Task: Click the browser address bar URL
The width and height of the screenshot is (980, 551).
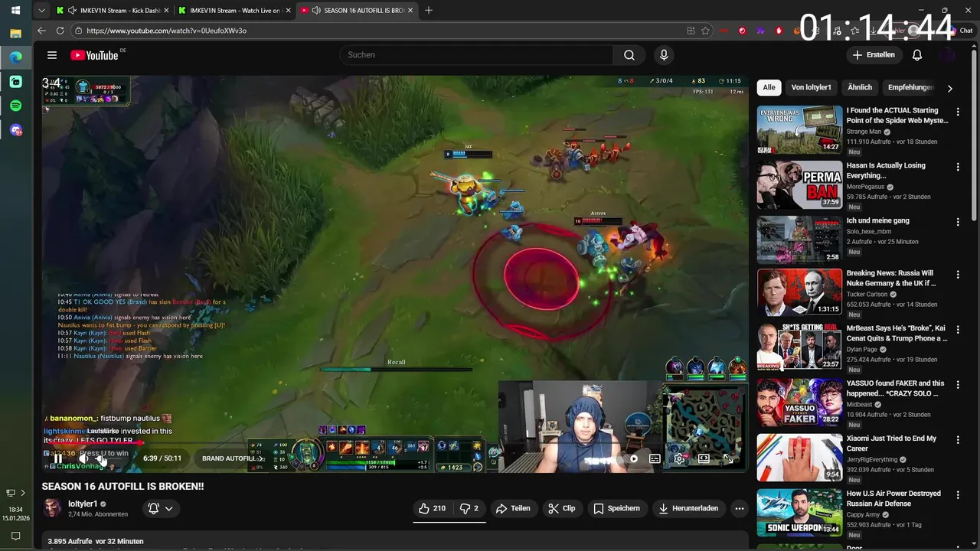Action: coord(167,31)
